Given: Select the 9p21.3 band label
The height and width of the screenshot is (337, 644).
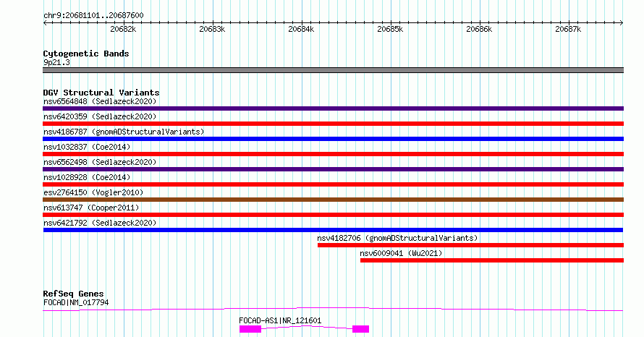Looking at the screenshot, I should tap(56, 63).
